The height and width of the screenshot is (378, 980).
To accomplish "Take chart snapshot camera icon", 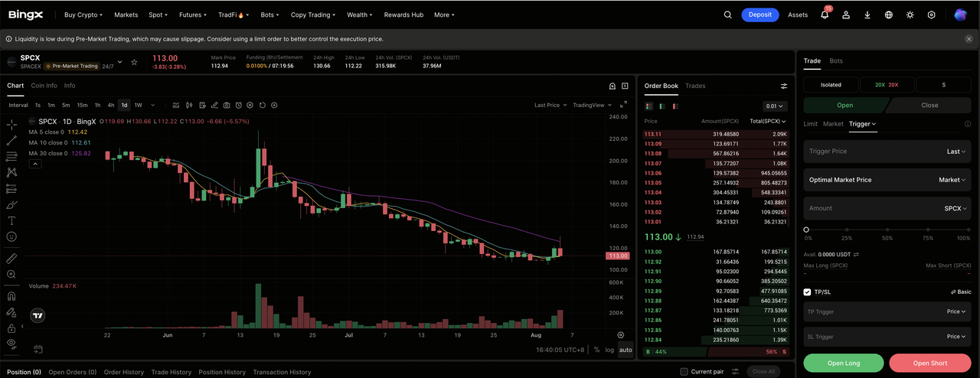I will coord(227,105).
